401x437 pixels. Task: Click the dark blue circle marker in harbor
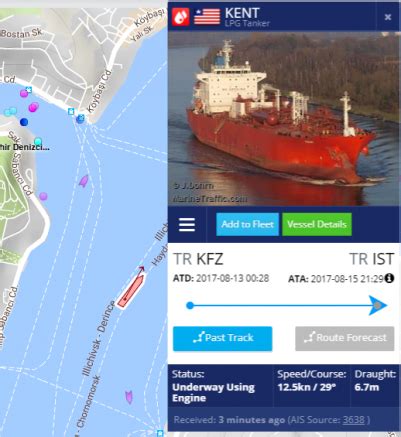pos(24,122)
